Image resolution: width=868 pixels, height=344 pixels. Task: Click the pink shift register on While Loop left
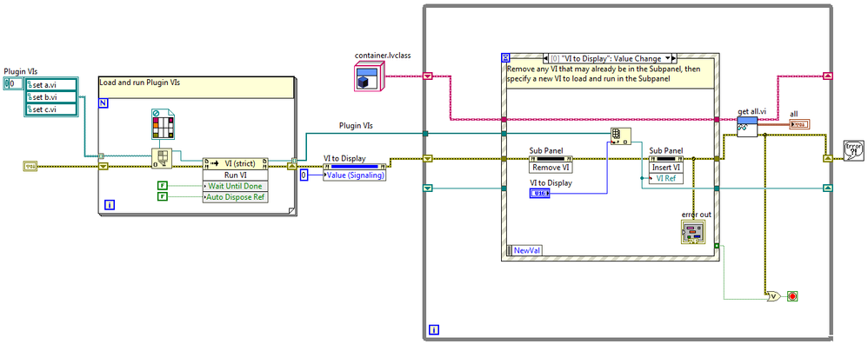[x=427, y=76]
